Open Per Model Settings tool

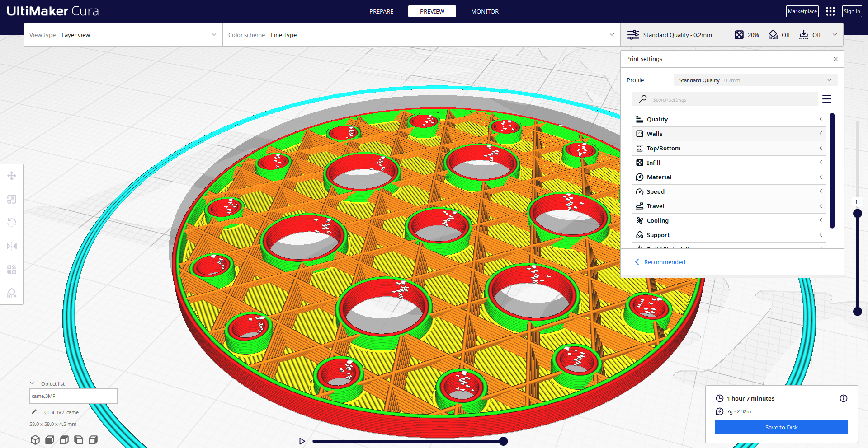pyautogui.click(x=12, y=270)
